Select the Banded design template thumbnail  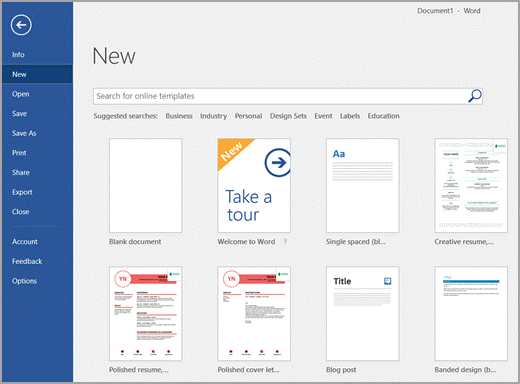[x=471, y=314]
